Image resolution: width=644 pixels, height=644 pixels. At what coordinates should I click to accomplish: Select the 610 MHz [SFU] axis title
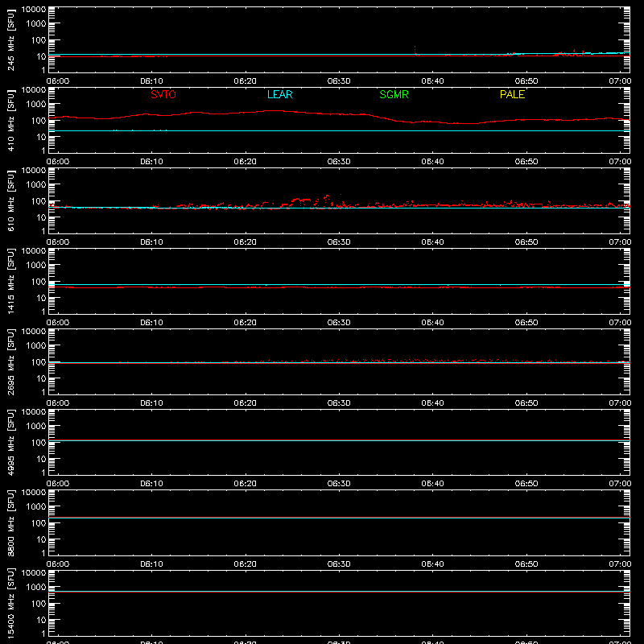pyautogui.click(x=10, y=201)
